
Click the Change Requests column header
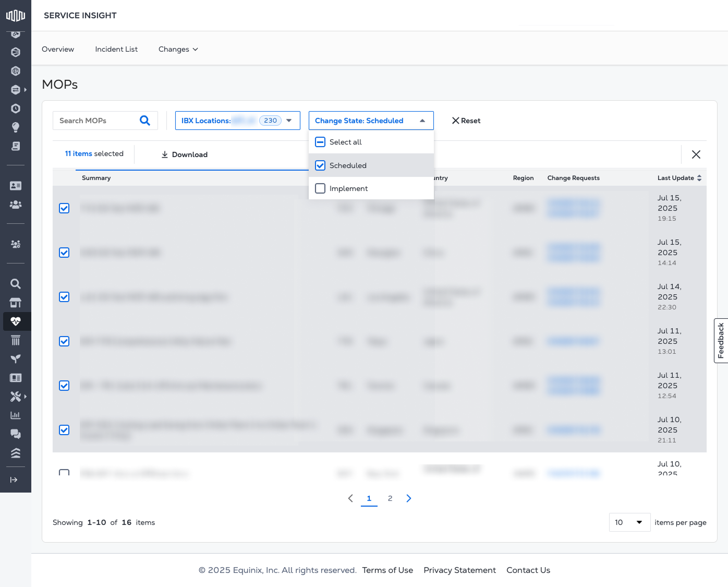click(x=574, y=178)
